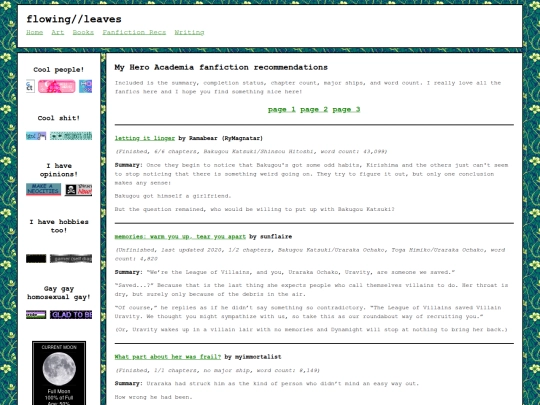Go to page 3 of recommendations
This screenshot has height=405, width=540.
click(x=346, y=110)
